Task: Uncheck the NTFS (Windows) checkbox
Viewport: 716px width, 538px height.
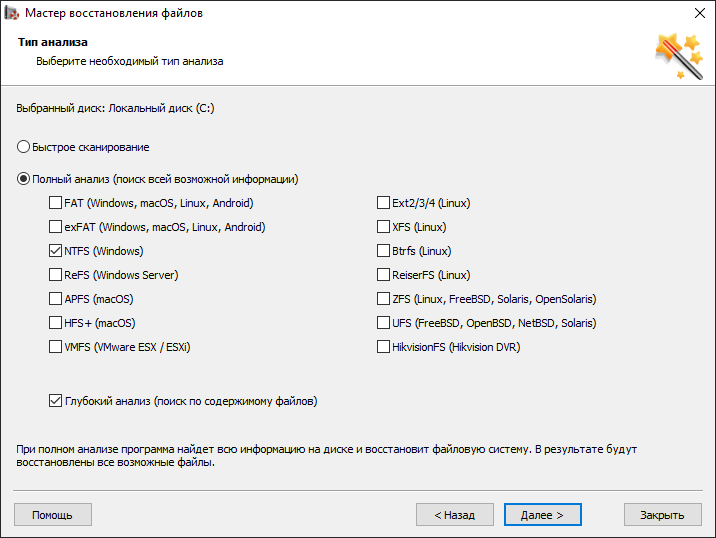Action: pyautogui.click(x=55, y=251)
